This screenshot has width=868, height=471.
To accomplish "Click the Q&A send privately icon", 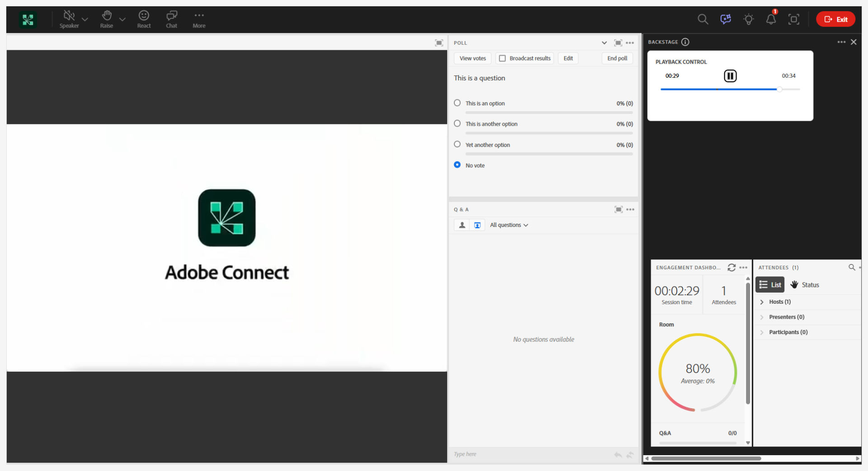I will click(618, 455).
